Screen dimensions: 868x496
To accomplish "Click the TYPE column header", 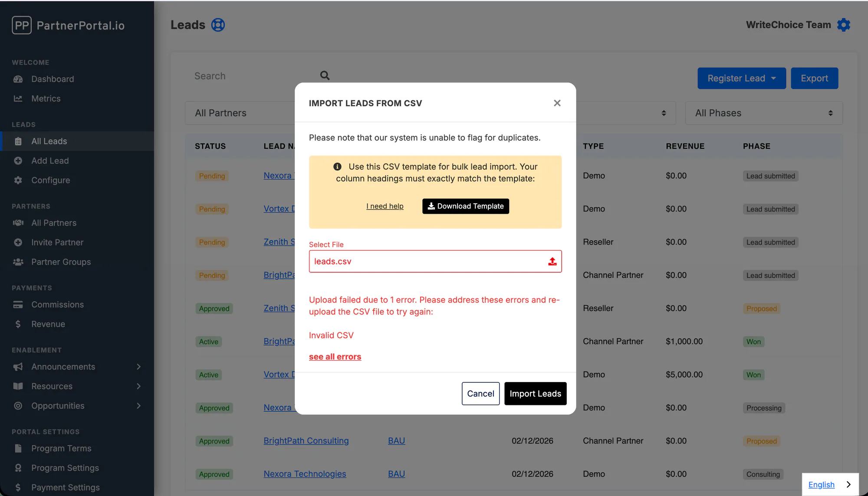I will (x=593, y=147).
